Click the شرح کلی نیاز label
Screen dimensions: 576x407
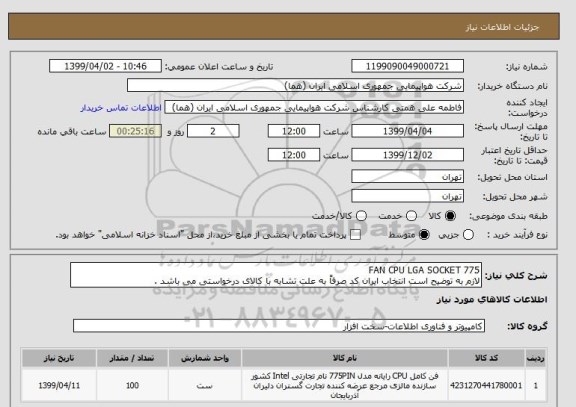pyautogui.click(x=516, y=276)
